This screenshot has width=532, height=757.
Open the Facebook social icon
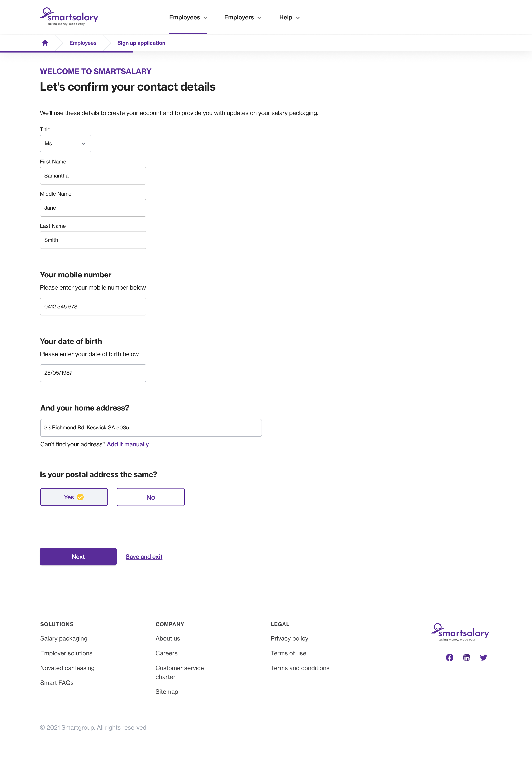pos(449,658)
